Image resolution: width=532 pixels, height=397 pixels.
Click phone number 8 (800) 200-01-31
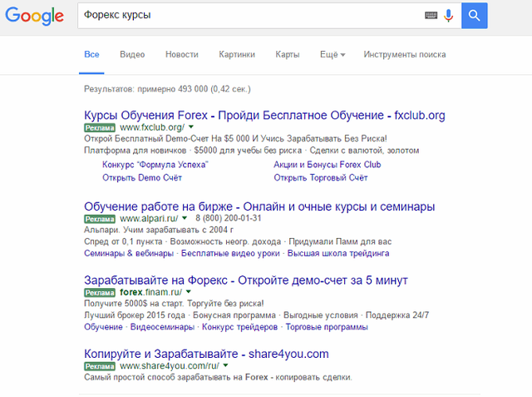click(229, 218)
